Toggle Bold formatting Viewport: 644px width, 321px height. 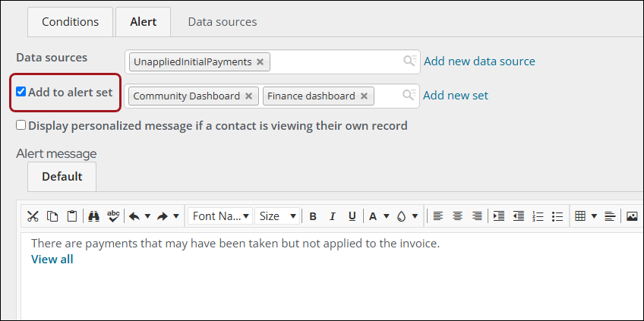pos(313,216)
